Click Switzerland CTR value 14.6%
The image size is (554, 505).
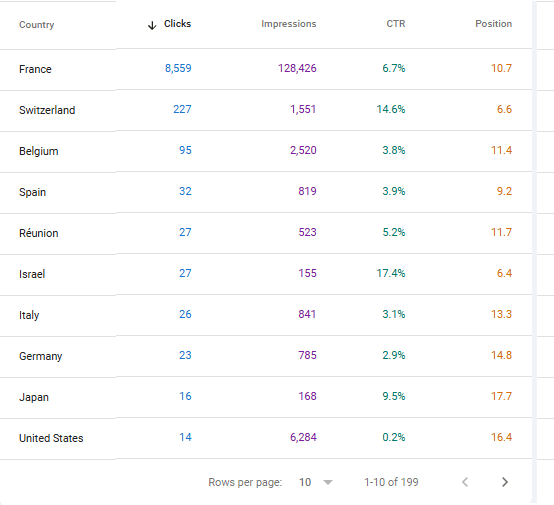click(391, 109)
